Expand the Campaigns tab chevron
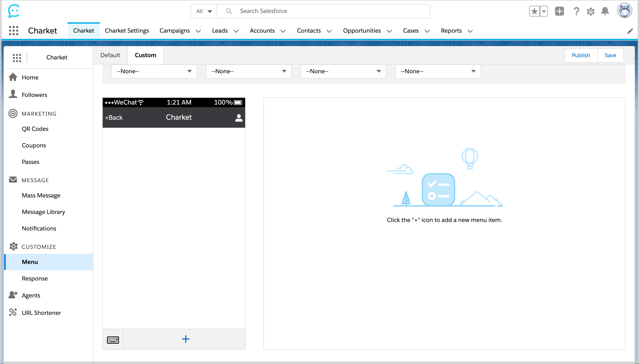The image size is (639, 364). 198,31
